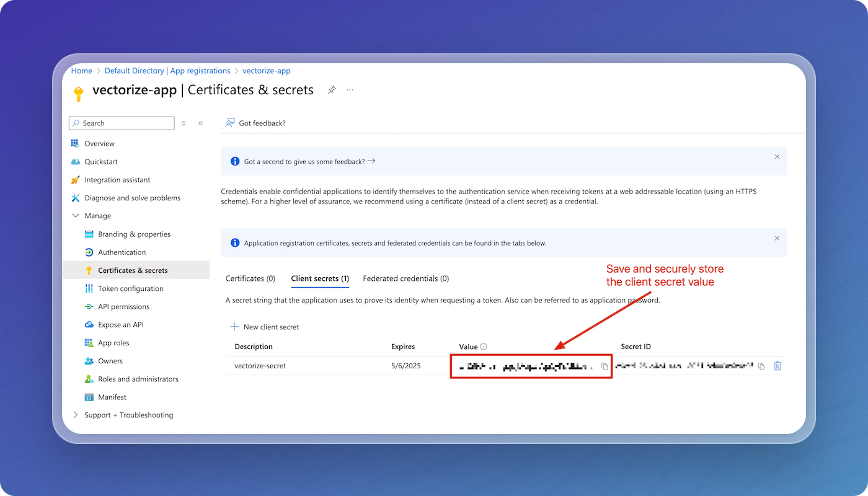
Task: Open the Authentication page
Action: coord(122,252)
